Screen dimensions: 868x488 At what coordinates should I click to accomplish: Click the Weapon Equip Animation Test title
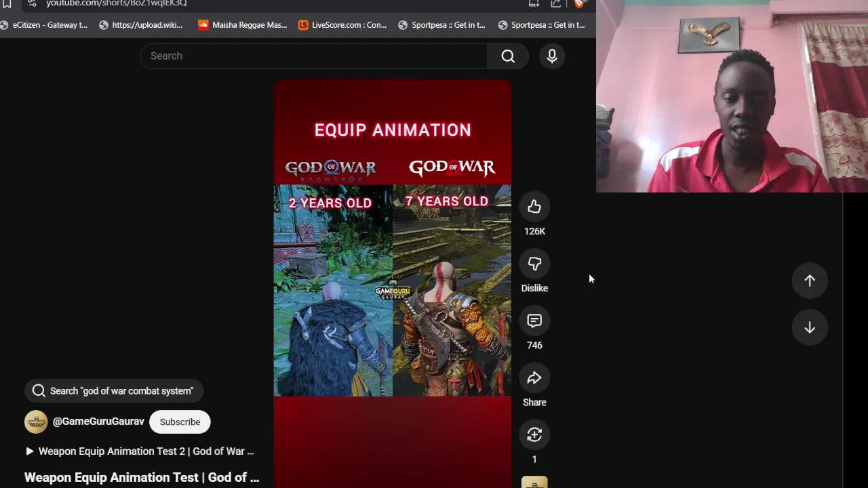tap(142, 477)
